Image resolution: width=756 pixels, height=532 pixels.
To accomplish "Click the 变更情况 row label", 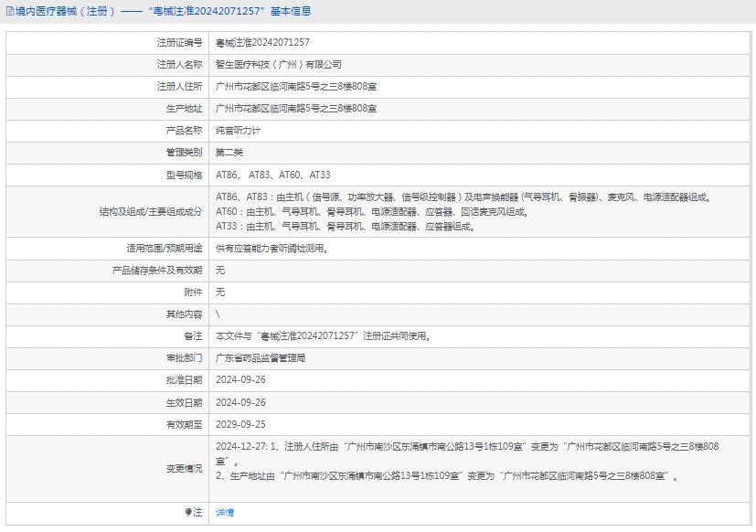I will (x=184, y=468).
